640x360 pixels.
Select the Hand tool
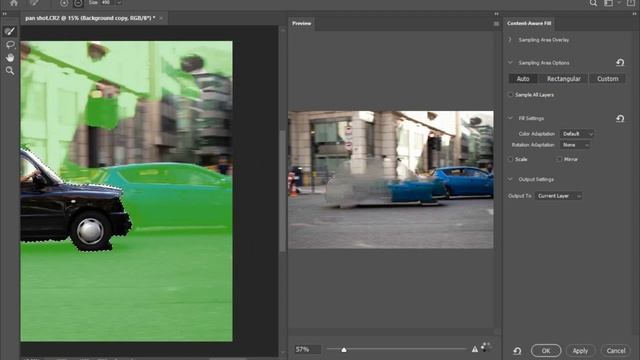click(x=10, y=58)
